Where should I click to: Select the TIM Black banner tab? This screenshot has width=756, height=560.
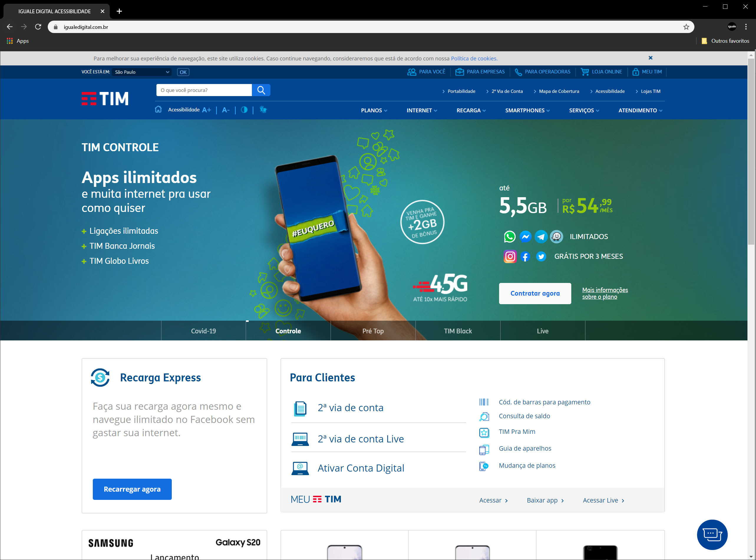point(458,331)
